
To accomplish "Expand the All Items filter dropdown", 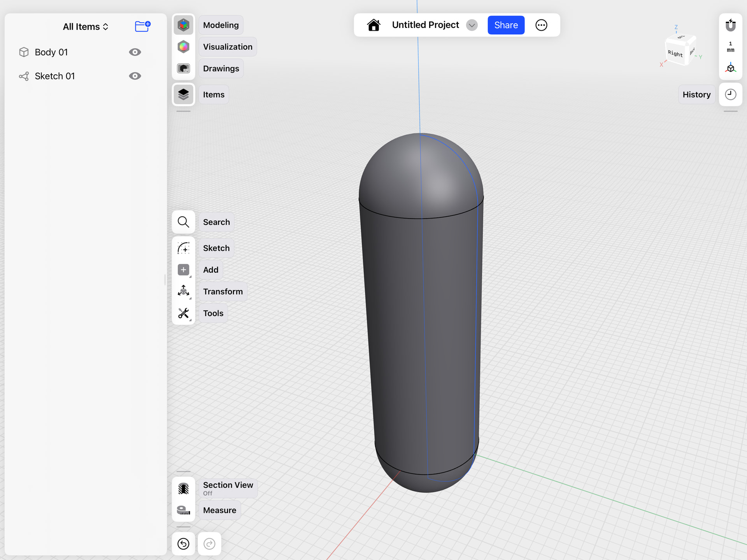I will [x=86, y=27].
